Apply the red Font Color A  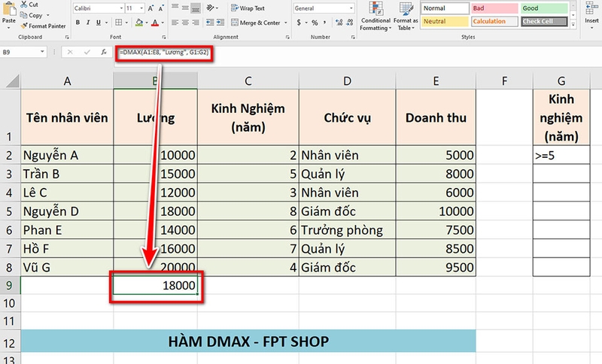pyautogui.click(x=155, y=23)
